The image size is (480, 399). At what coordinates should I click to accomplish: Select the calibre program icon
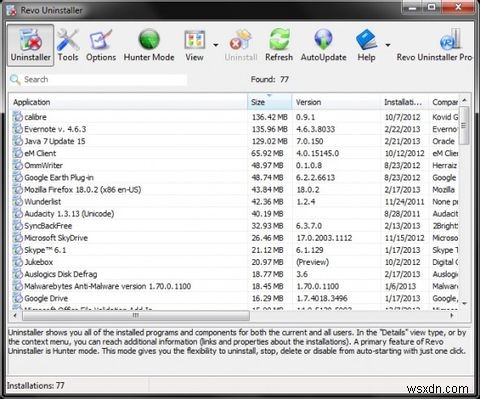17,117
